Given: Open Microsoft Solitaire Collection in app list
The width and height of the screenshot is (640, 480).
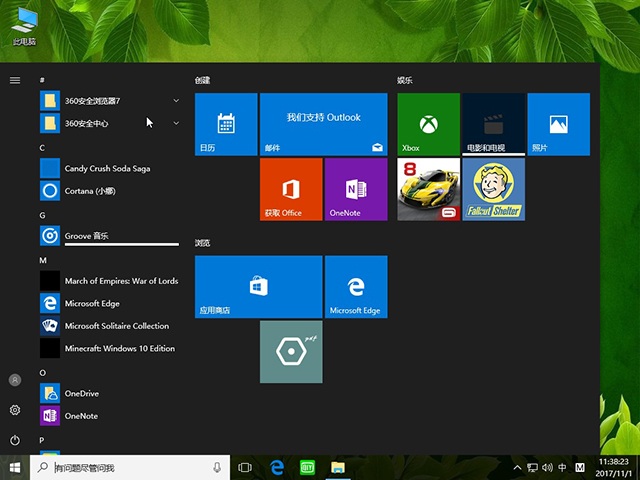Looking at the screenshot, I should [x=109, y=326].
